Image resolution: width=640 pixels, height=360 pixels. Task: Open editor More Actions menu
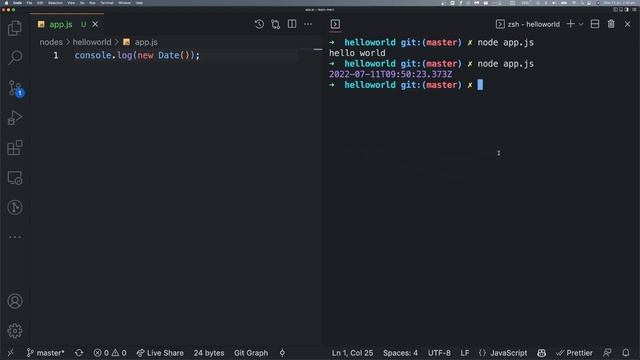(x=308, y=24)
